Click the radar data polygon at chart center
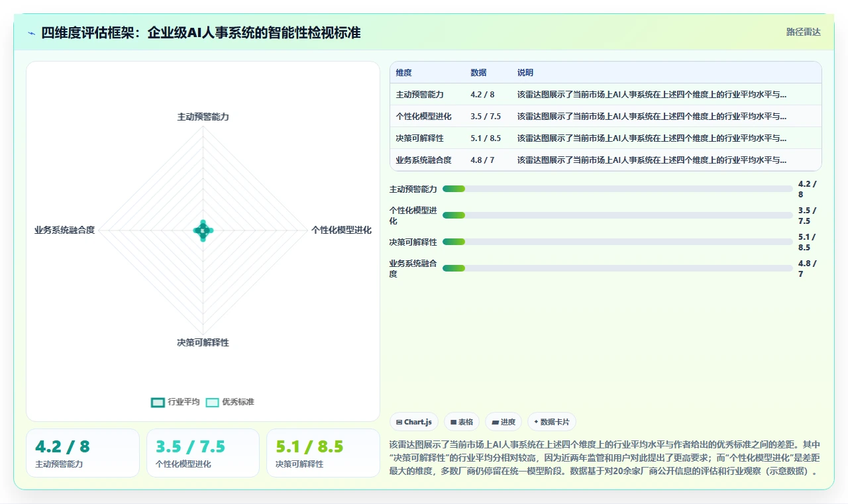The width and height of the screenshot is (848, 504). click(203, 230)
